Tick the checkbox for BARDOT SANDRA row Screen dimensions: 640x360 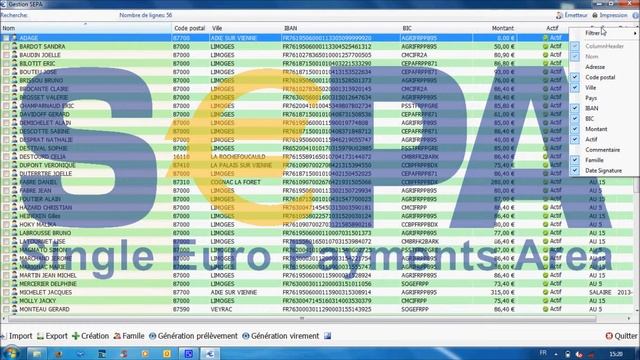(x=6, y=47)
